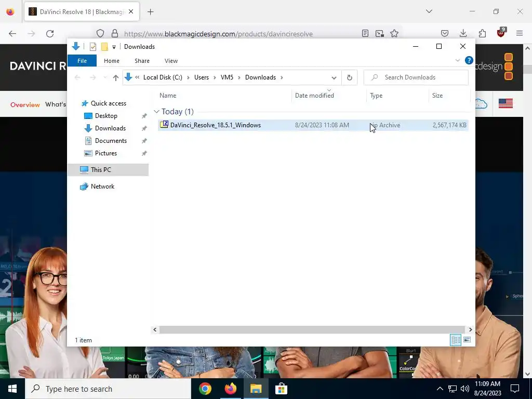
Task: Open Pictures in navigation pane
Action: (x=106, y=153)
